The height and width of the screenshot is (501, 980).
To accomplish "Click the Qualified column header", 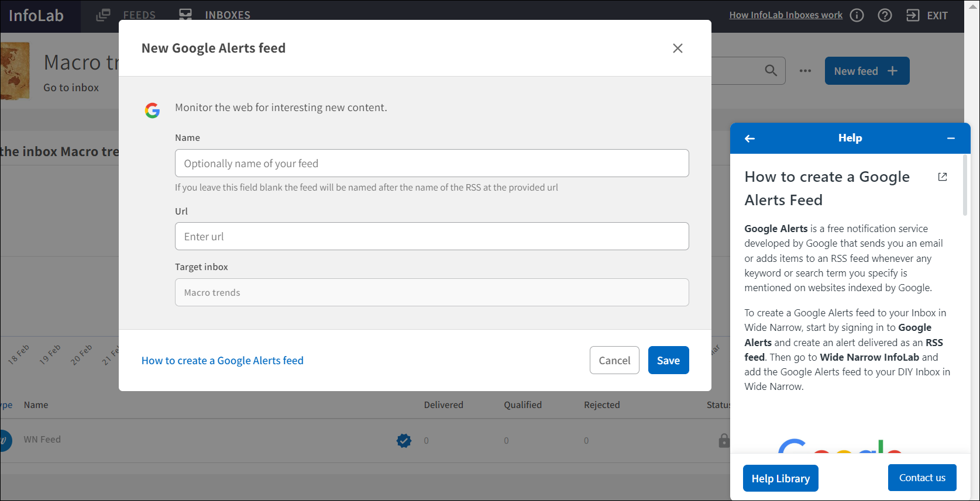I will 522,405.
